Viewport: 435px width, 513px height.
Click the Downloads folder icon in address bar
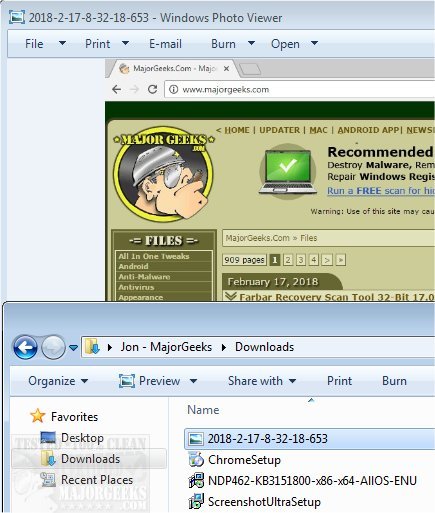click(x=92, y=346)
